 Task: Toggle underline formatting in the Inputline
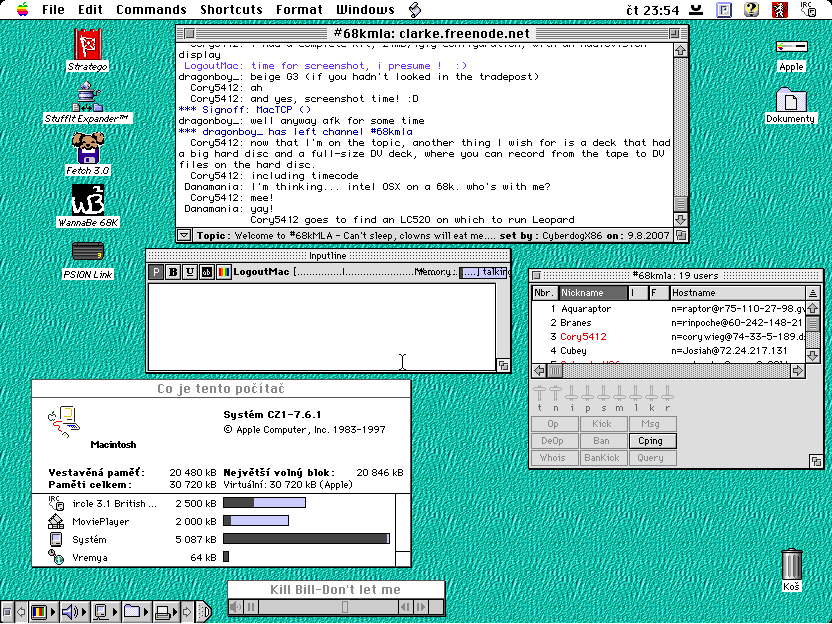tap(190, 272)
